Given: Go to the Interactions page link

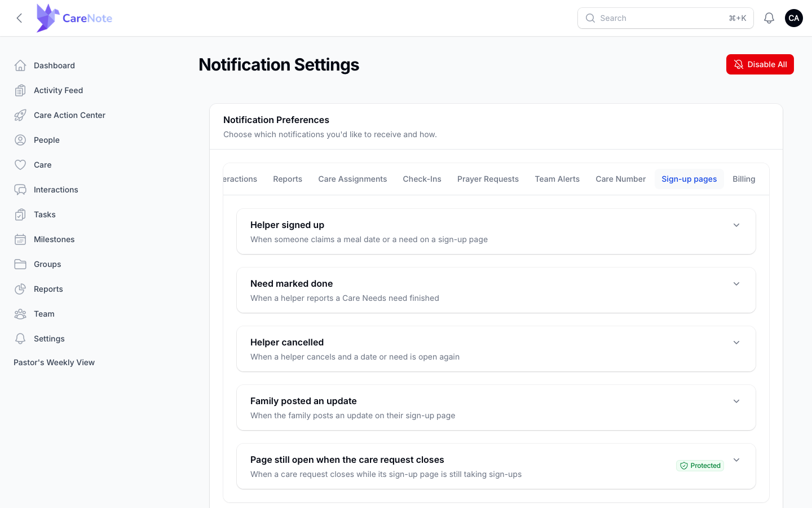Looking at the screenshot, I should [x=56, y=190].
